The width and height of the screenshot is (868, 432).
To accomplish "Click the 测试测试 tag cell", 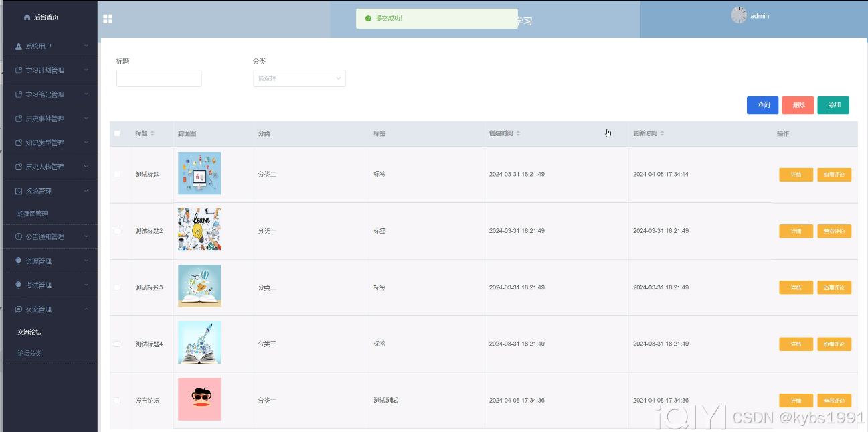I will [x=385, y=401].
